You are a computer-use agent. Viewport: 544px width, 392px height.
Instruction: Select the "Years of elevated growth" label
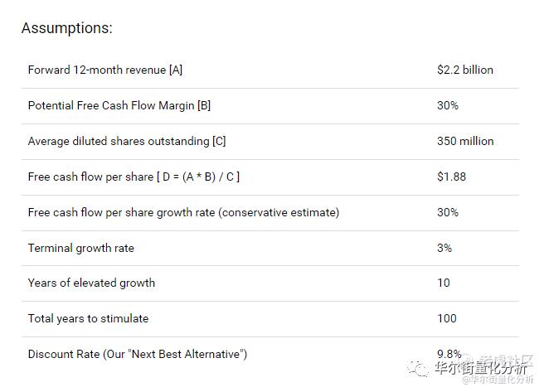[x=91, y=283]
